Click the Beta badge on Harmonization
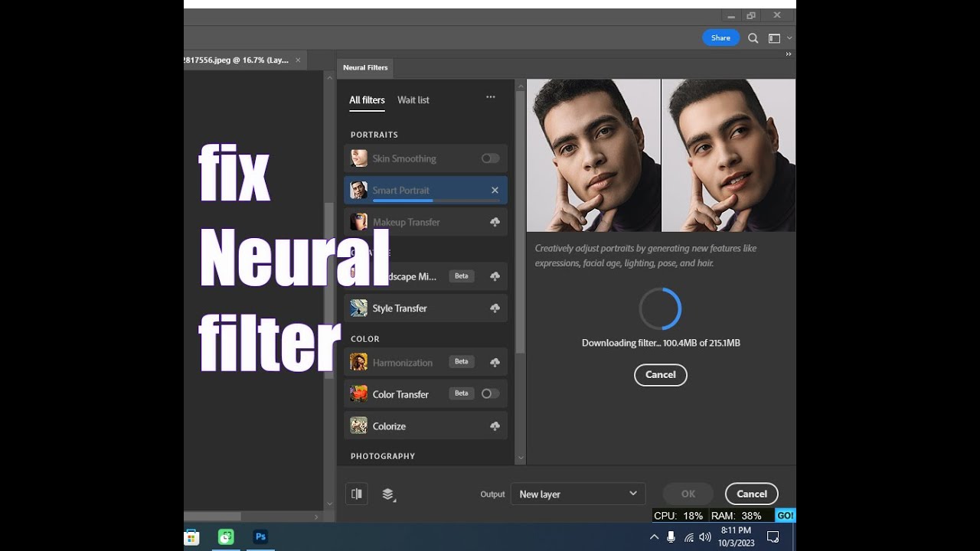980x551 pixels. (x=461, y=361)
